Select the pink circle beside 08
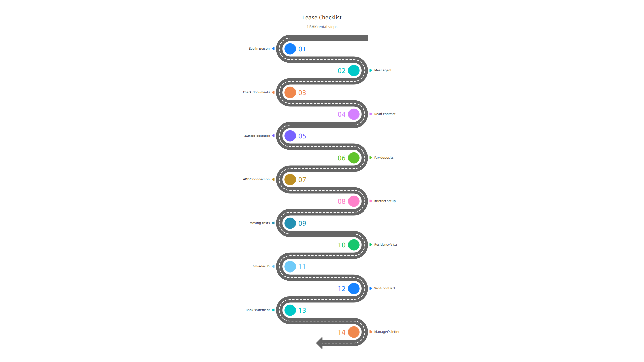This screenshot has width=644, height=362. click(x=354, y=201)
